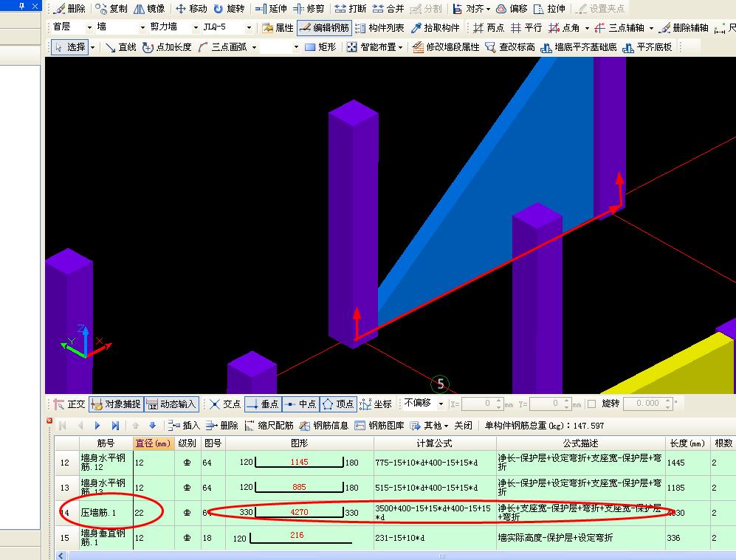
Task: Click 查改标高 check elevation tool
Action: [510, 47]
